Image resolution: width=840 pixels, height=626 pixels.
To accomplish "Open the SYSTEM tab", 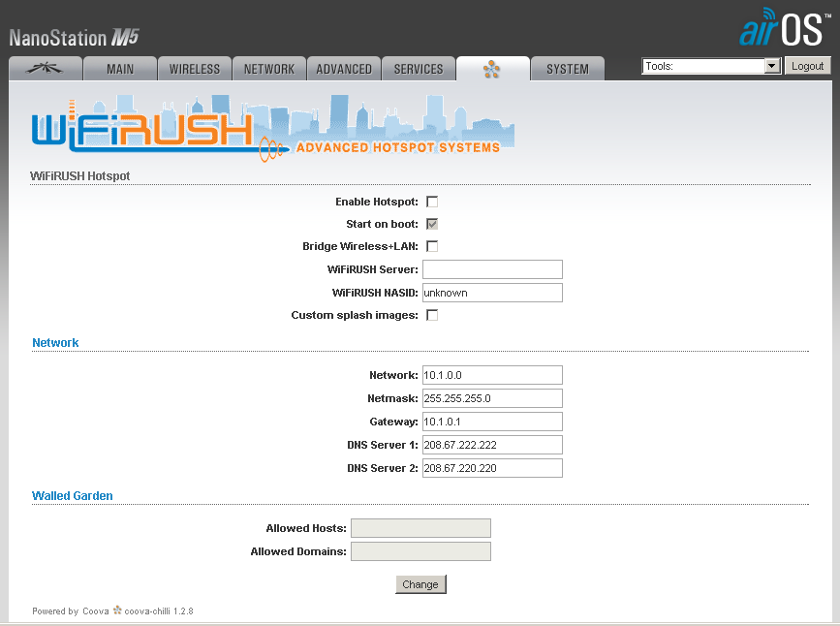I will tap(568, 69).
